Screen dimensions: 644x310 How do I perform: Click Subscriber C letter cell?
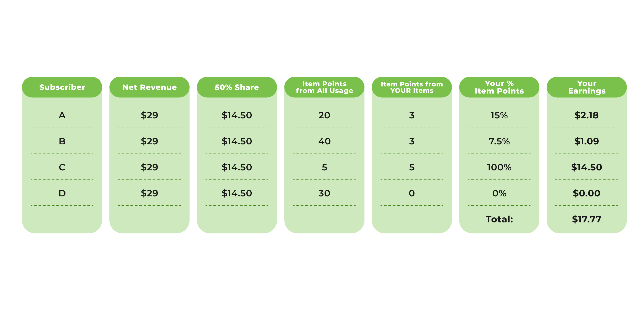point(62,167)
